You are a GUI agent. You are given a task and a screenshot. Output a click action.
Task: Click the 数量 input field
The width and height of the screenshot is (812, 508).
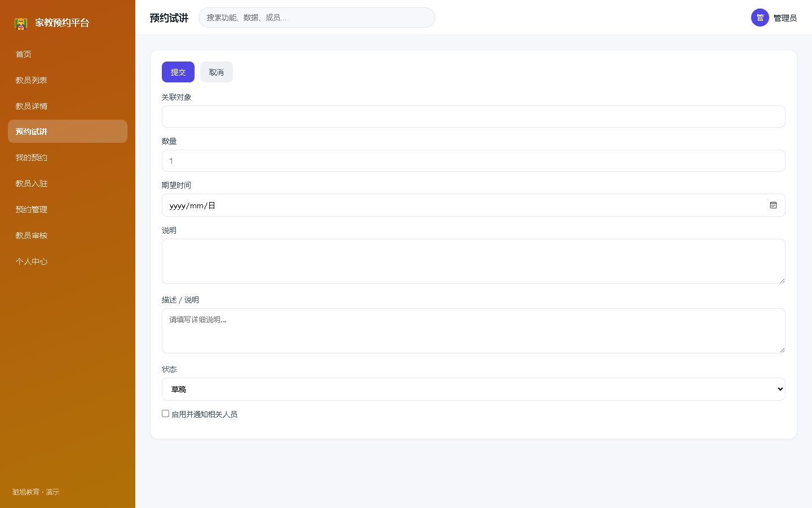tap(474, 161)
